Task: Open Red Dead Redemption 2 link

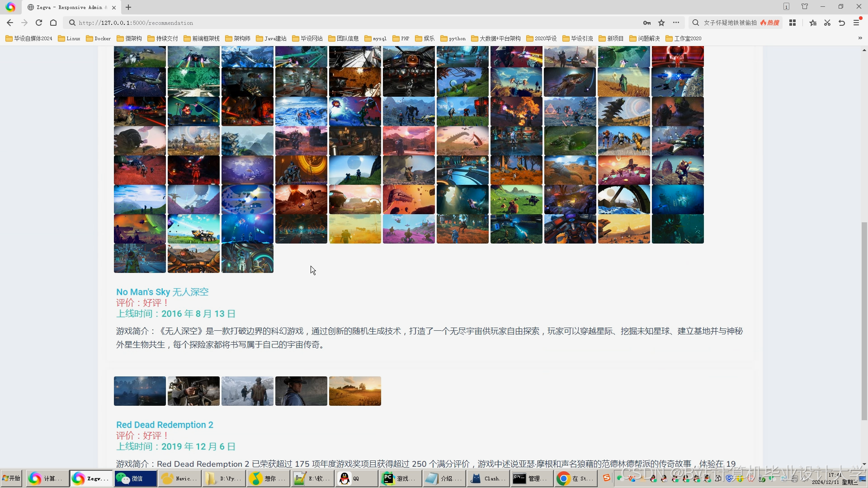Action: tap(165, 425)
